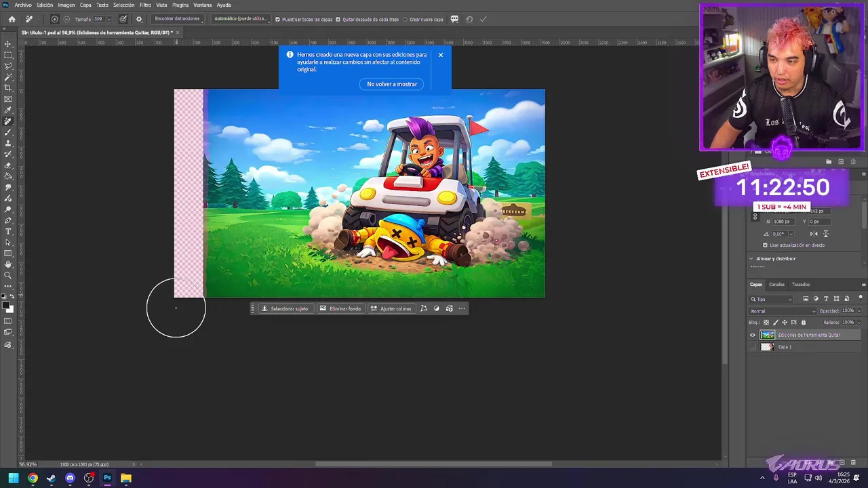This screenshot has height=488, width=868.
Task: Open the rotation angle dropdown
Action: (x=791, y=234)
